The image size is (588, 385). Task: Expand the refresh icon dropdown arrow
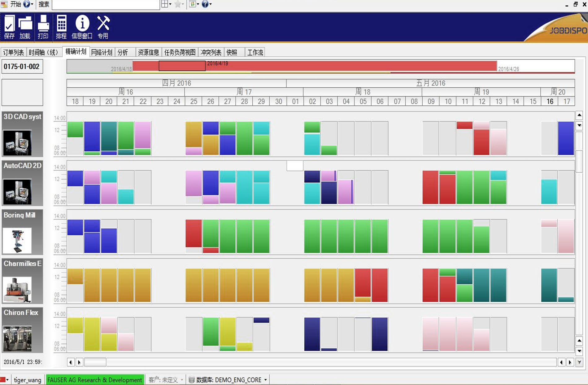coord(198,4)
